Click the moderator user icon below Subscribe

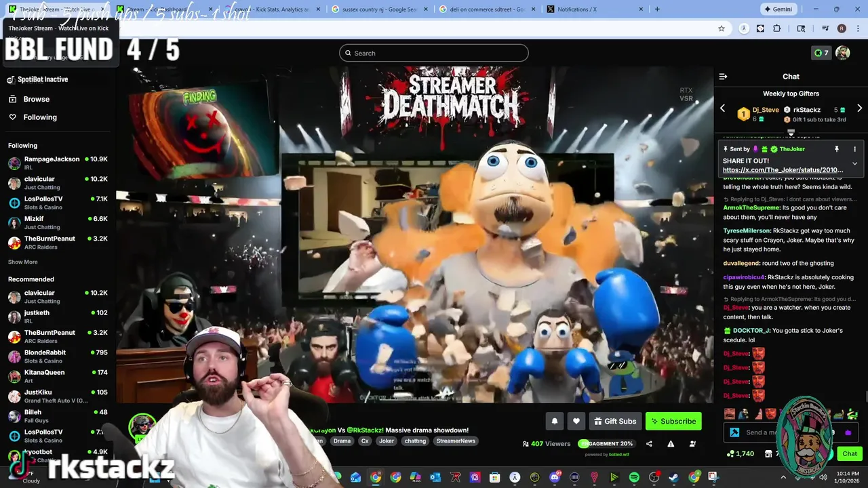pos(692,444)
